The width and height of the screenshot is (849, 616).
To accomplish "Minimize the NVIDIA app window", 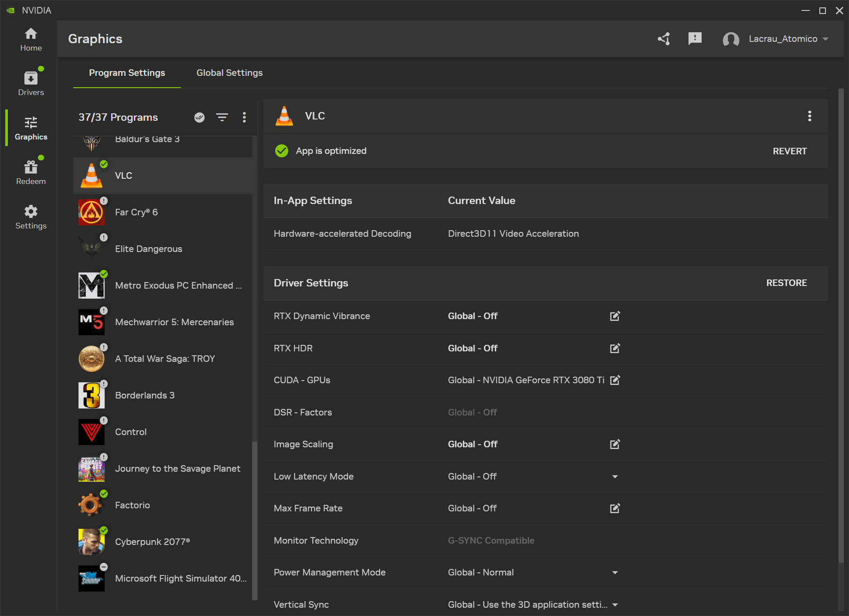I will point(805,10).
